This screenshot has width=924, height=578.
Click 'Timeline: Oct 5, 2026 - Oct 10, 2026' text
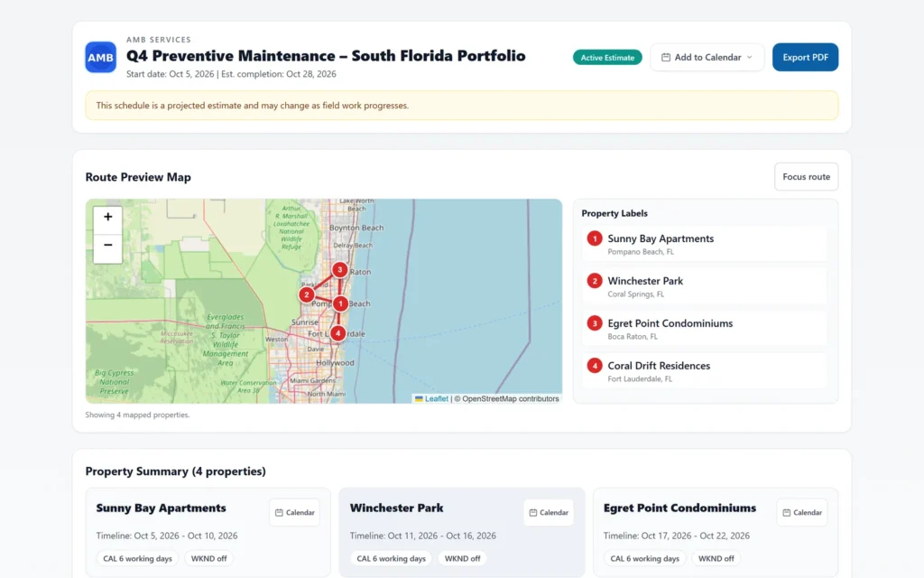coord(167,536)
